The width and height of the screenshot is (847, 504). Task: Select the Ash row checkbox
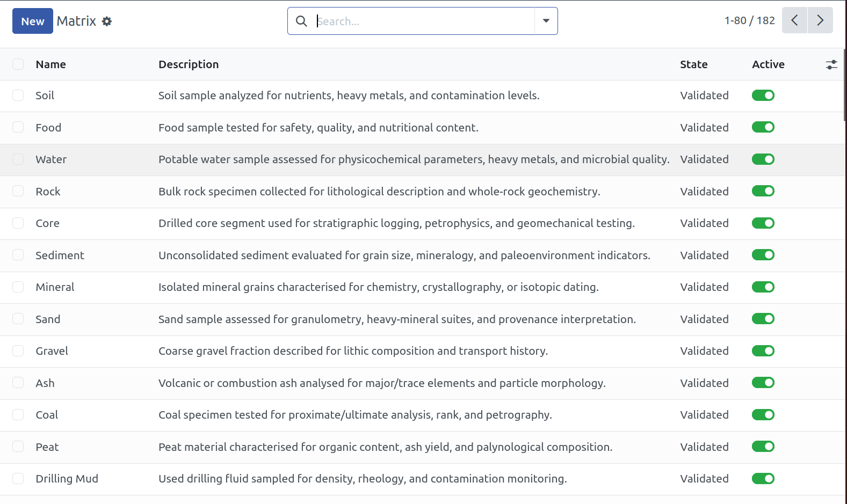click(18, 383)
